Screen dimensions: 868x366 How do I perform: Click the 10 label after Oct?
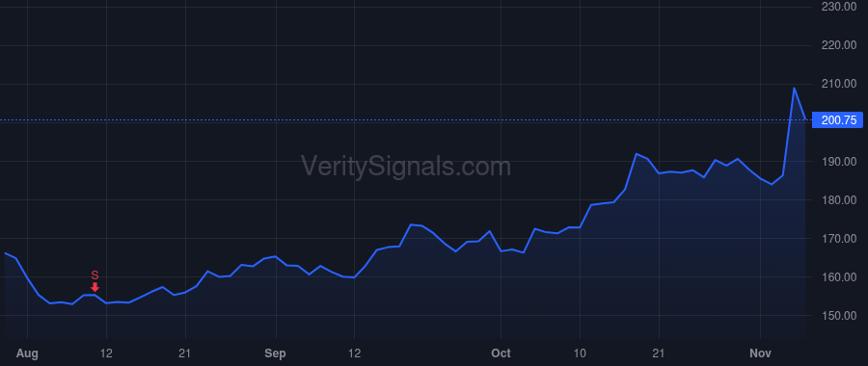pos(580,353)
